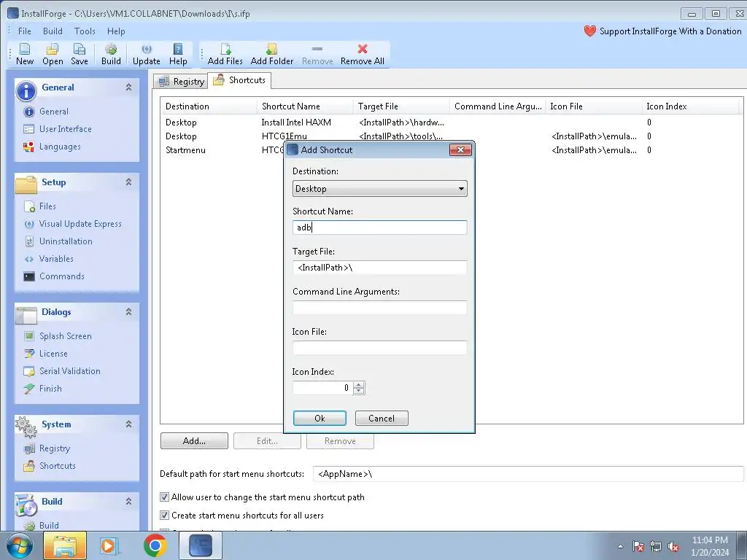
Task: Open Uninstallation in the sidebar
Action: point(58,241)
